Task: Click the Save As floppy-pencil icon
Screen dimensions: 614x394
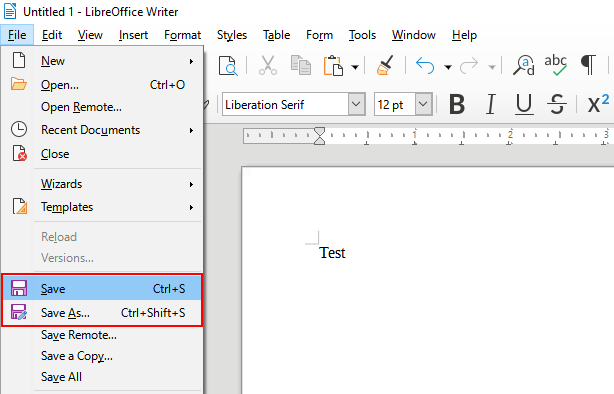Action: 19,312
